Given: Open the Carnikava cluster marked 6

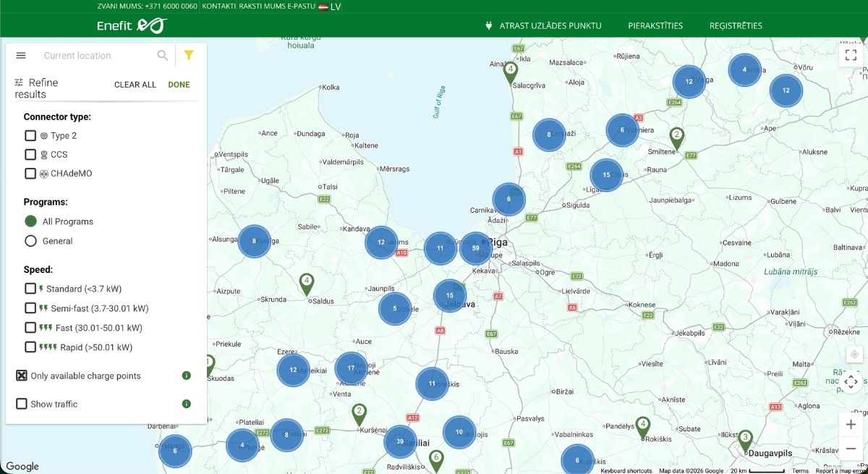Looking at the screenshot, I should (x=509, y=199).
